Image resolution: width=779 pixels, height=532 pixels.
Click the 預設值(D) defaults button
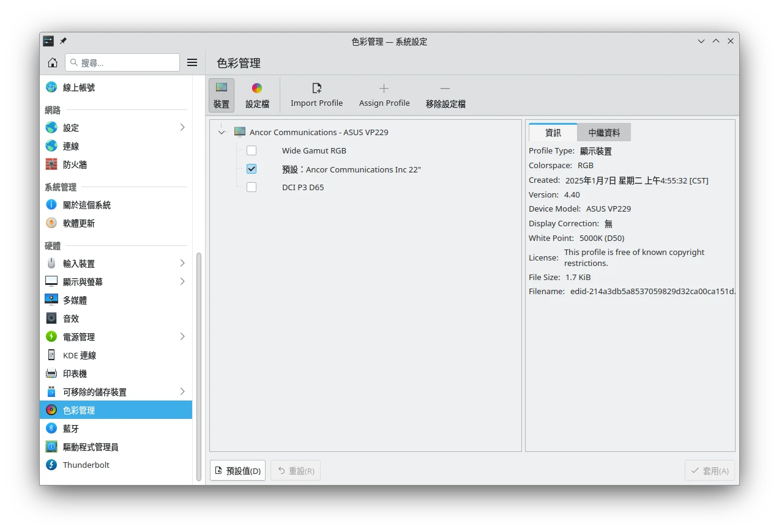[x=237, y=471]
